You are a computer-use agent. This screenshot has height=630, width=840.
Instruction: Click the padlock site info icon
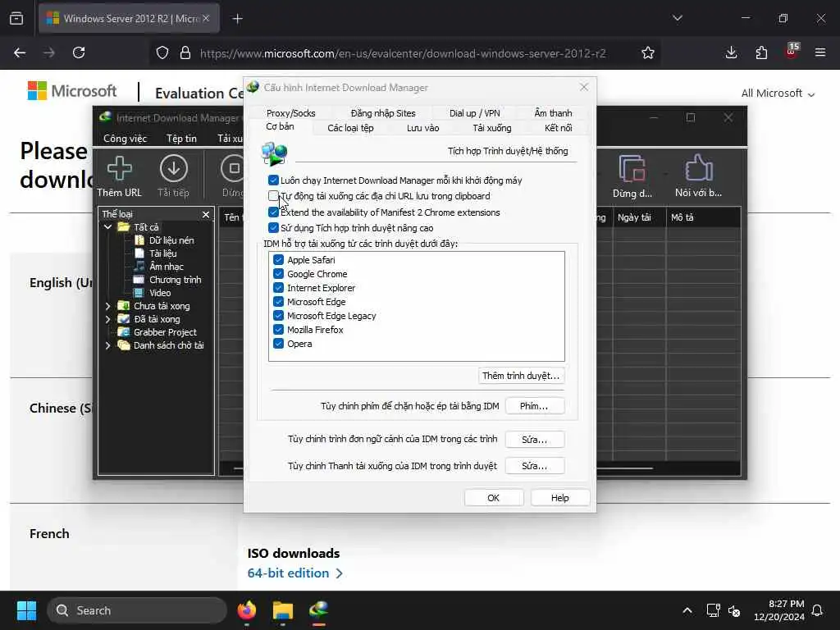(x=185, y=52)
